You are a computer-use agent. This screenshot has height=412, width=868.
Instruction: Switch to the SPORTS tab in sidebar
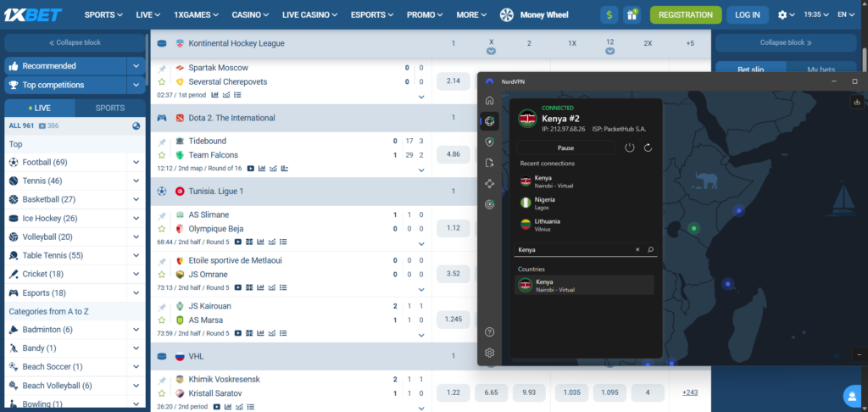[x=110, y=108]
